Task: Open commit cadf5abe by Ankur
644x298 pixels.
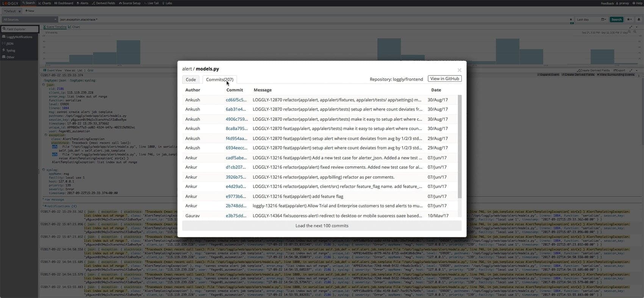Action: (236, 158)
